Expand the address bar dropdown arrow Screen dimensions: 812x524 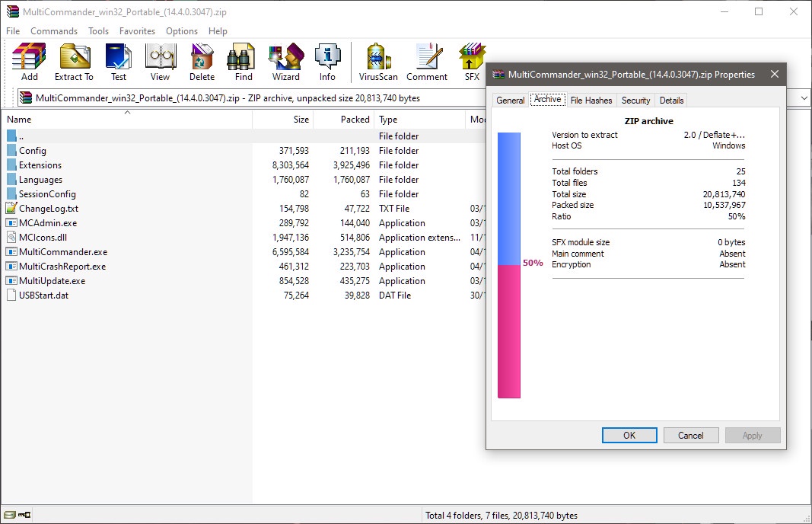tap(804, 98)
